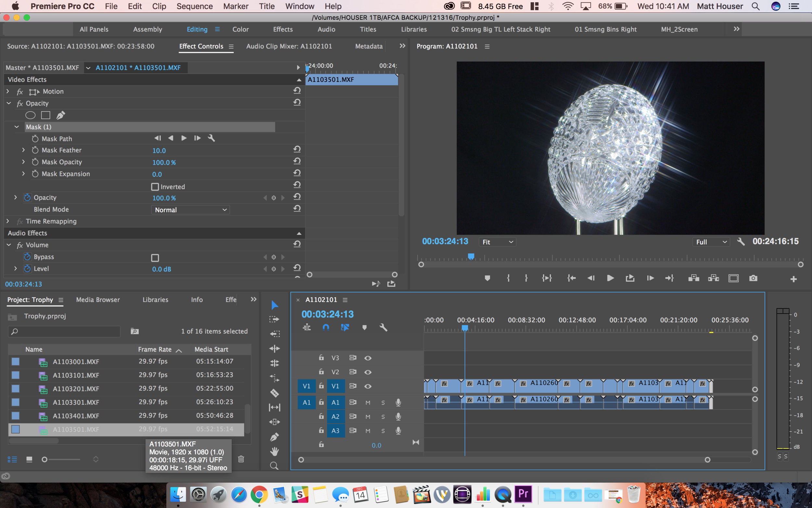Hide V2 track with eye icon

(x=368, y=372)
